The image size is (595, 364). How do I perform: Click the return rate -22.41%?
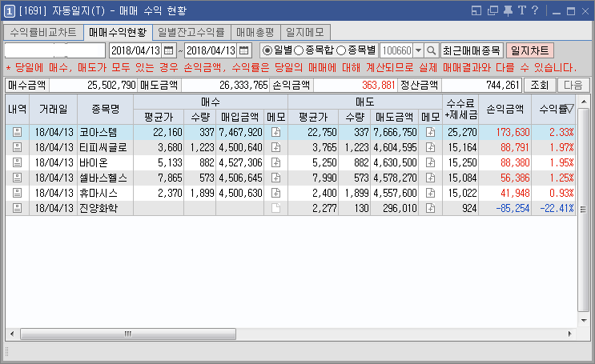(557, 208)
